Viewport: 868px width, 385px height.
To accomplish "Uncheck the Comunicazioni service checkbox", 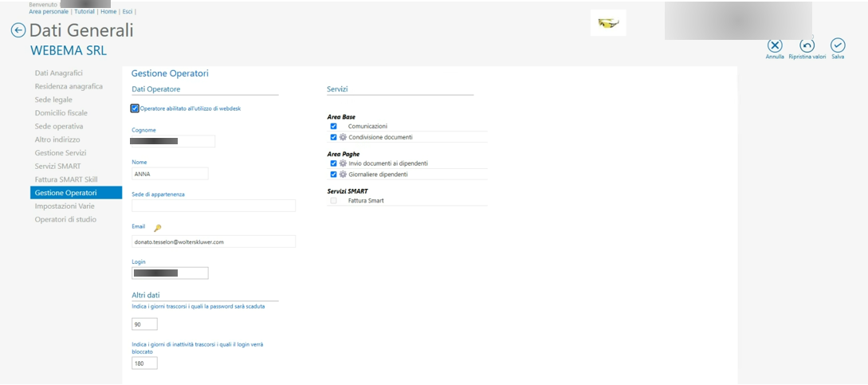I will pyautogui.click(x=333, y=126).
